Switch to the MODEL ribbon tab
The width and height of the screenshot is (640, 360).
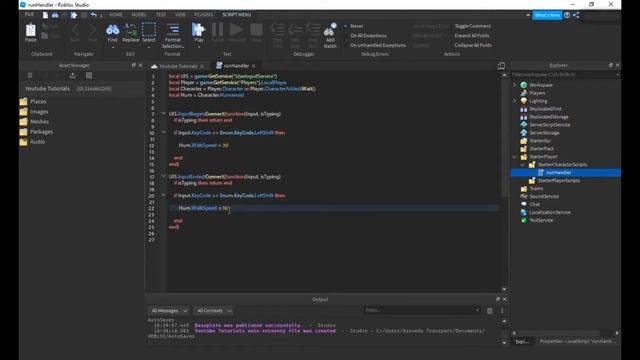[139, 15]
